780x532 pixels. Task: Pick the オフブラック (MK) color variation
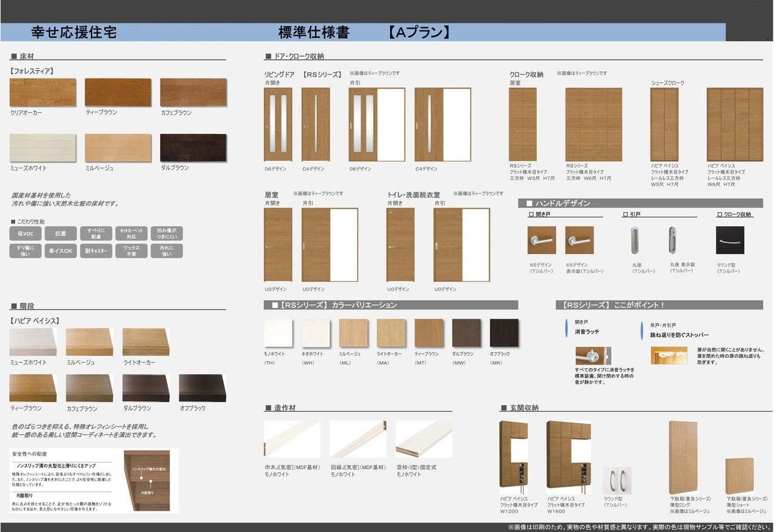tap(505, 333)
